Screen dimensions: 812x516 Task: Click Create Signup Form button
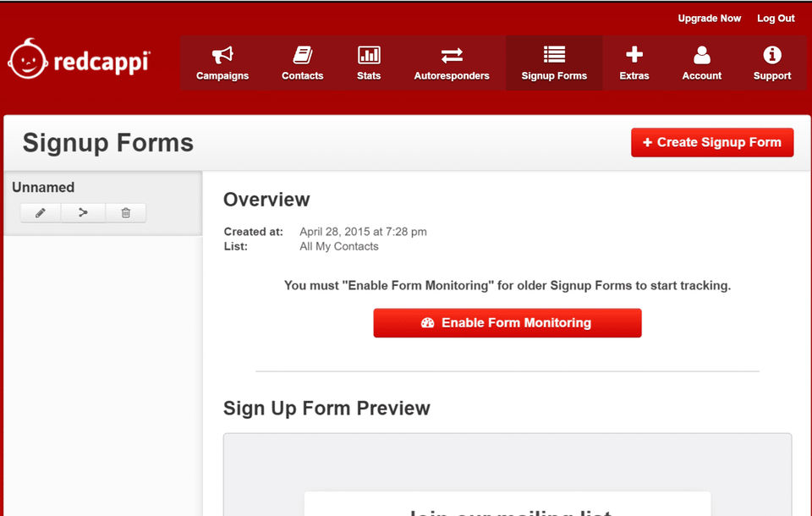click(x=712, y=142)
